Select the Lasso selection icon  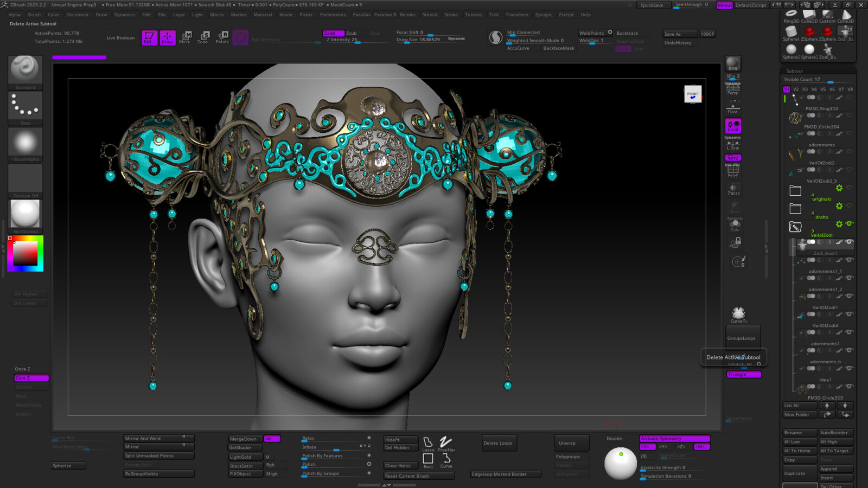pyautogui.click(x=428, y=444)
